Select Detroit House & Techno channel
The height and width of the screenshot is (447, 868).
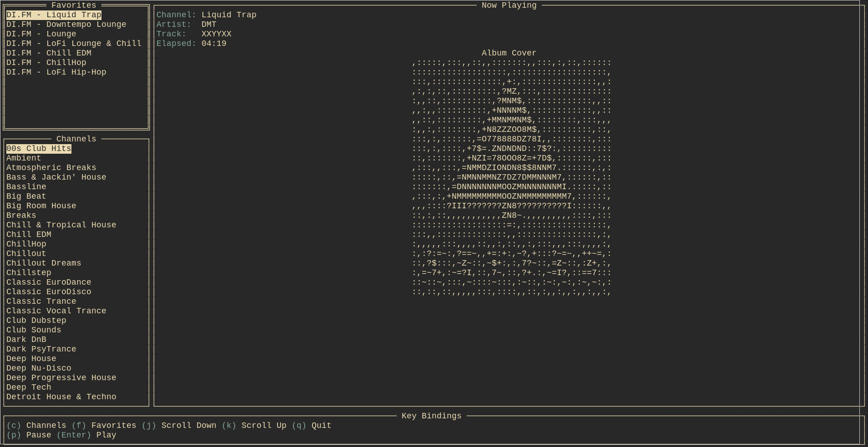tap(61, 397)
